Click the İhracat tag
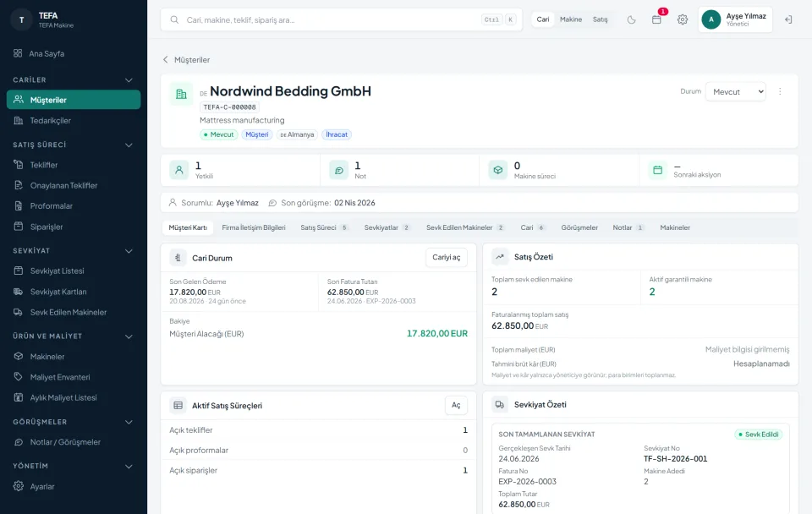812x514 pixels. (x=337, y=134)
